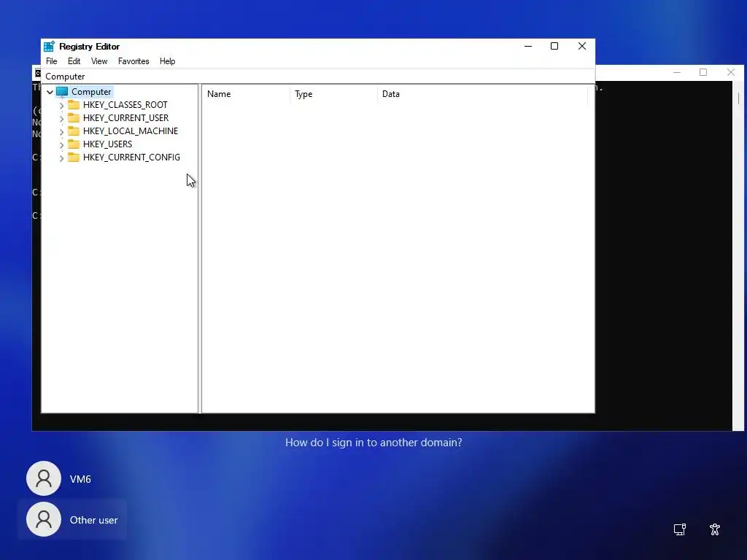Select HKEY_CLASSES_ROOT key label
The width and height of the screenshot is (747, 560).
tap(125, 105)
